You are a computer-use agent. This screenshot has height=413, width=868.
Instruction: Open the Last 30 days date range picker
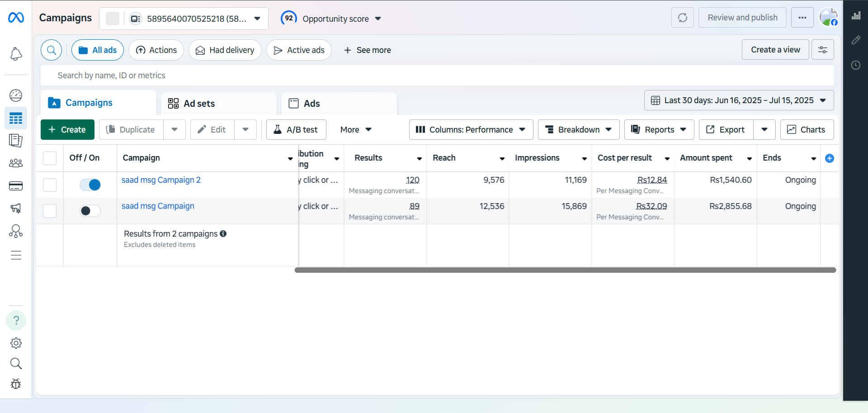click(x=738, y=100)
